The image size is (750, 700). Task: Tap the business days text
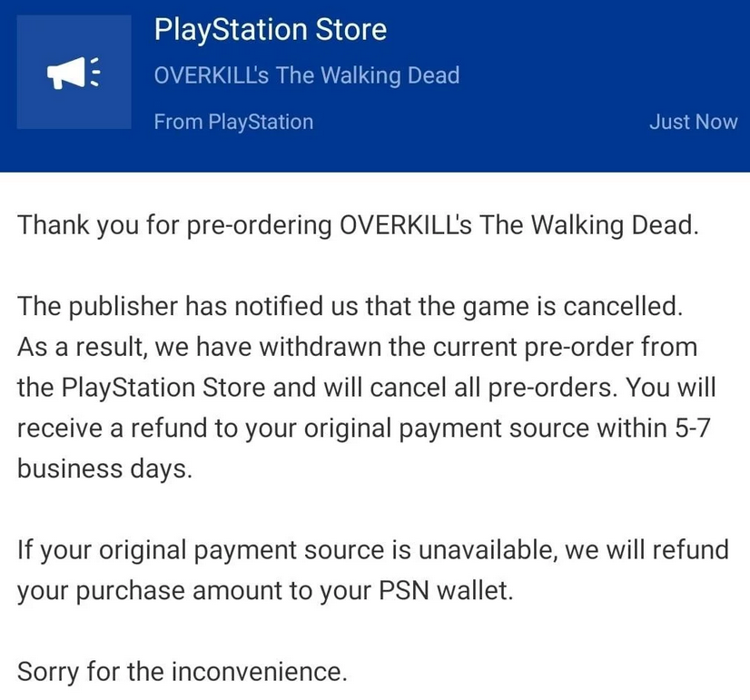104,468
